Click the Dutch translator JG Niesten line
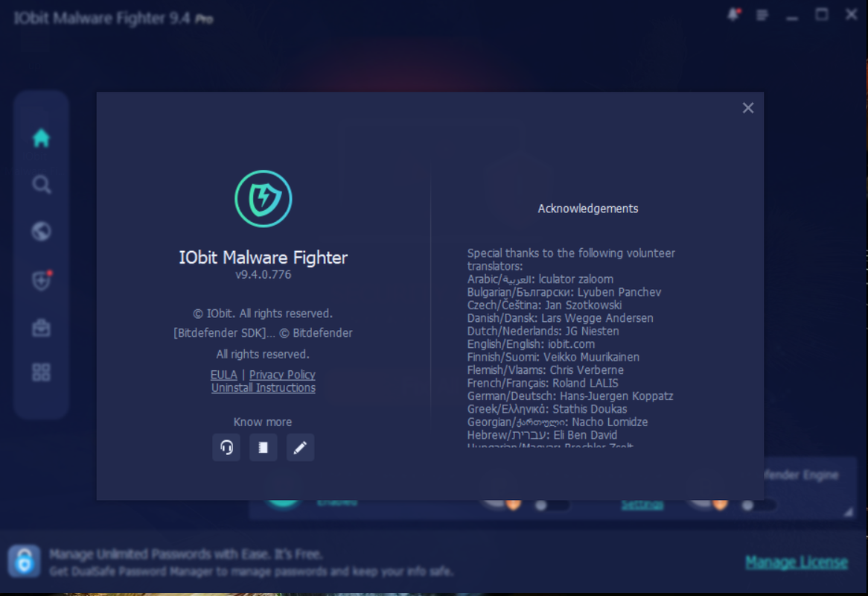 [x=543, y=332]
